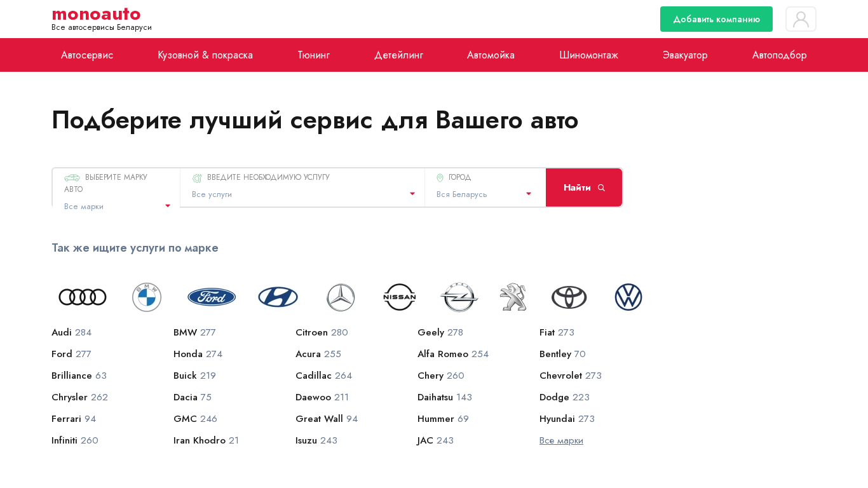The image size is (868, 488).
Task: Click the Добавить компанию button
Action: coord(716,19)
